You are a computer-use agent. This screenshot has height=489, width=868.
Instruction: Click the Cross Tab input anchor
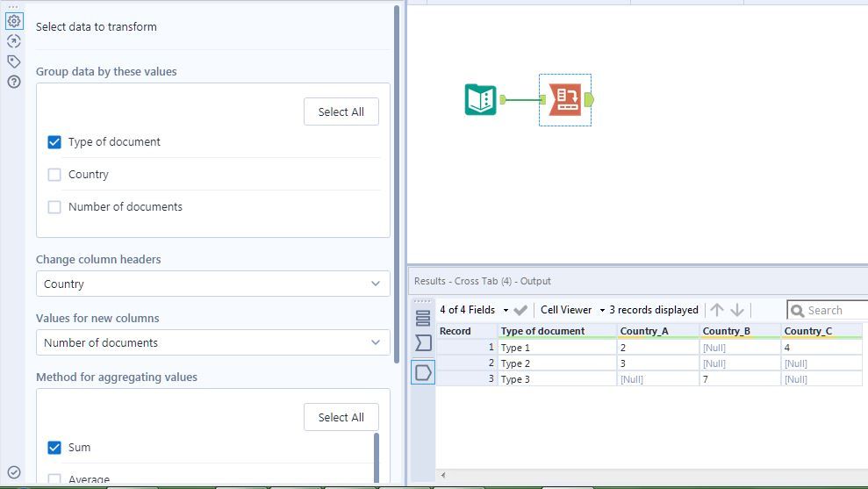(542, 100)
